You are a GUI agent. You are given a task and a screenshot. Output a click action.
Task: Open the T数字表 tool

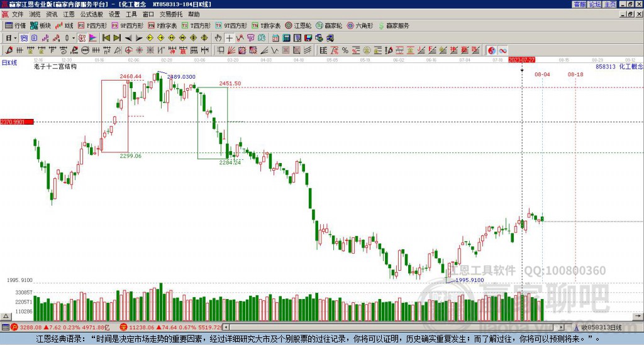click(266, 25)
